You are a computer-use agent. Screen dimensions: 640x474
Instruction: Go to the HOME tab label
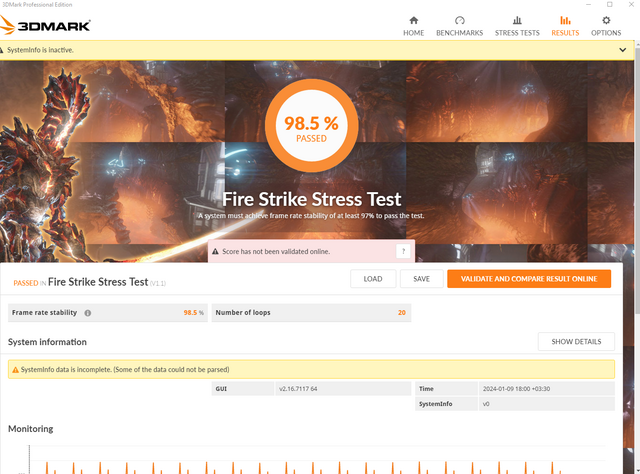pyautogui.click(x=413, y=33)
